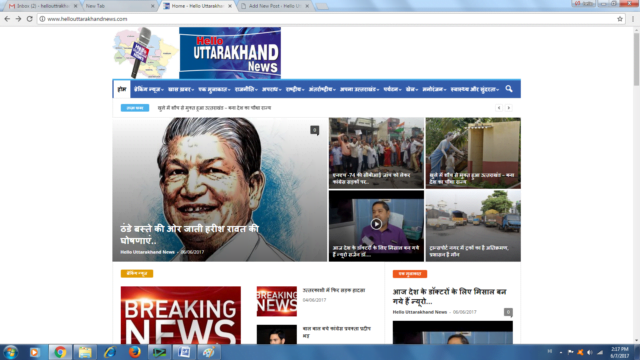Show next ticker headline with right arrow

[509, 108]
